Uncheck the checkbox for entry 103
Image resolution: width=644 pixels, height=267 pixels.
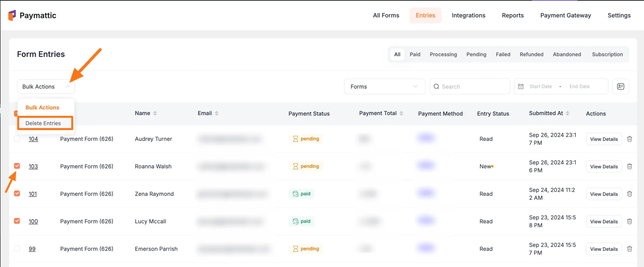17,166
